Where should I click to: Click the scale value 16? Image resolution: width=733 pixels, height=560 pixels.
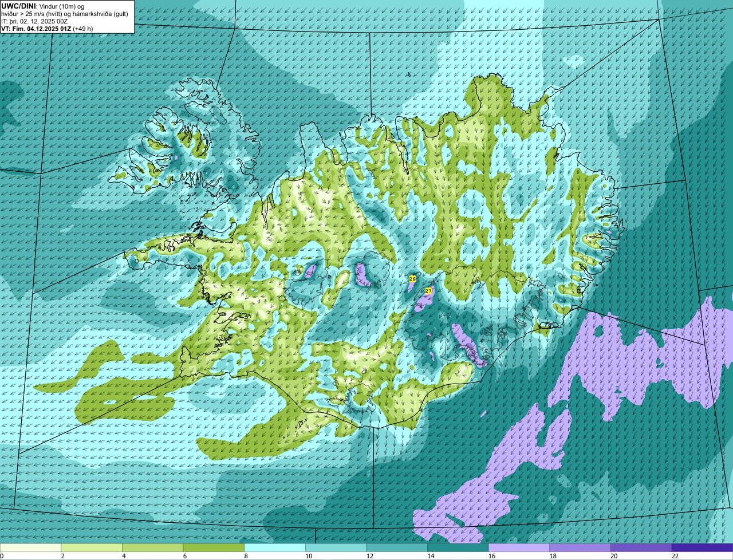coord(491,556)
